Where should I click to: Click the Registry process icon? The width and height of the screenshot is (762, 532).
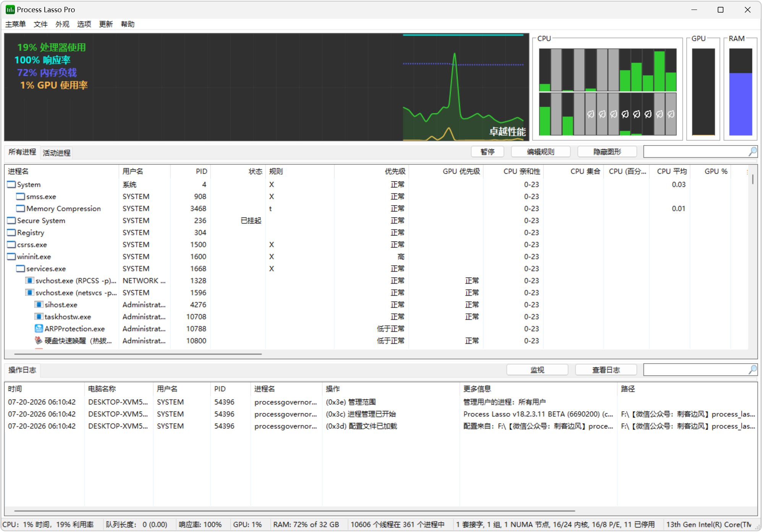[x=11, y=233]
